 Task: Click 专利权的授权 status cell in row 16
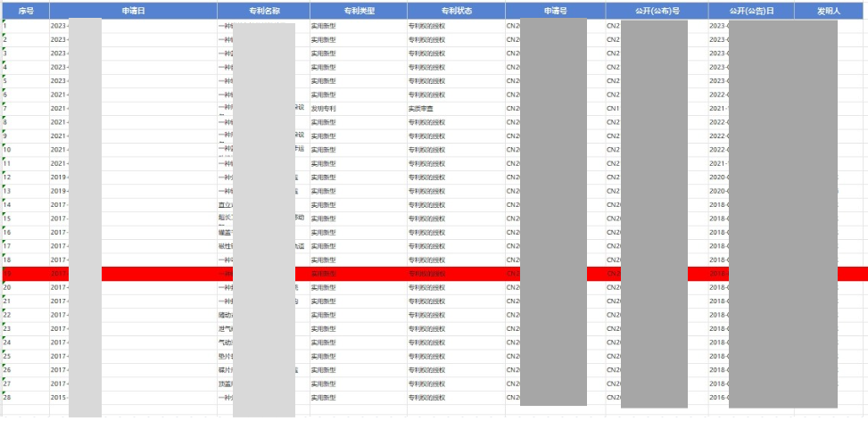tap(456, 232)
